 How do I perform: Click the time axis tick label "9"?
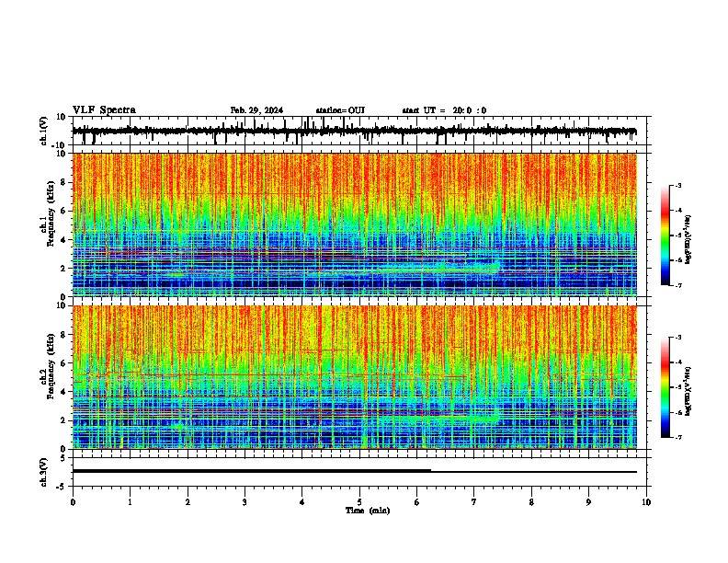(x=588, y=502)
